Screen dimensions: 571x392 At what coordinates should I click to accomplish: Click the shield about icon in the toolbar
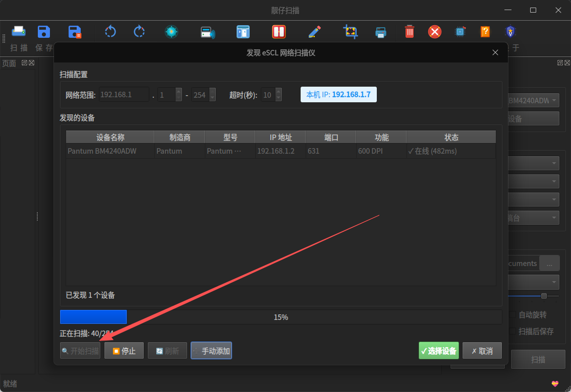(x=510, y=32)
